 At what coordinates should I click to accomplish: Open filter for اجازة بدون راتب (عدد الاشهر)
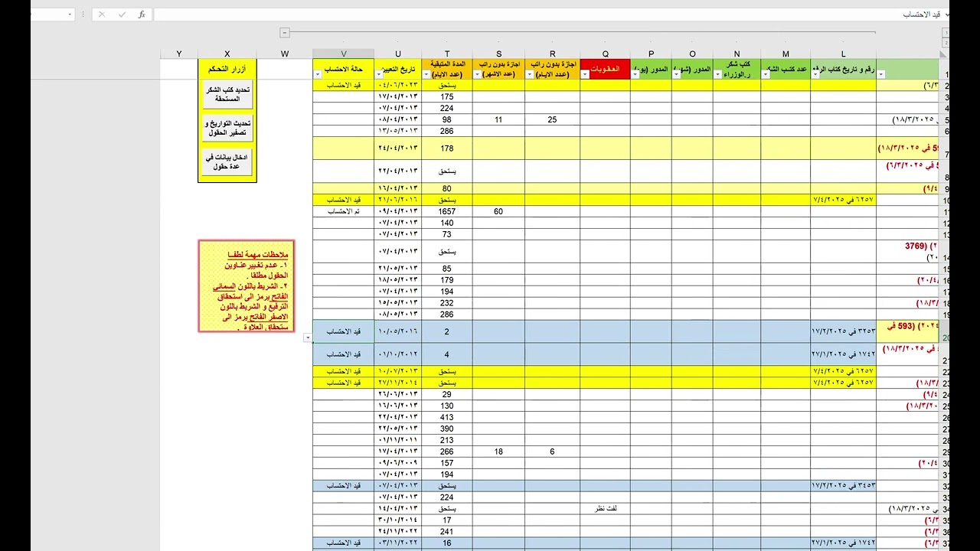[479, 74]
